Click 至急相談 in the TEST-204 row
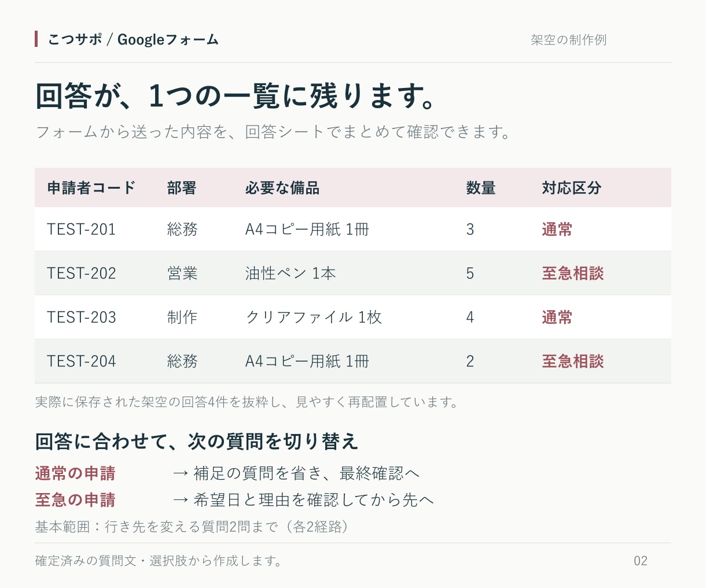Viewport: 706px width, 588px height. 573,361
